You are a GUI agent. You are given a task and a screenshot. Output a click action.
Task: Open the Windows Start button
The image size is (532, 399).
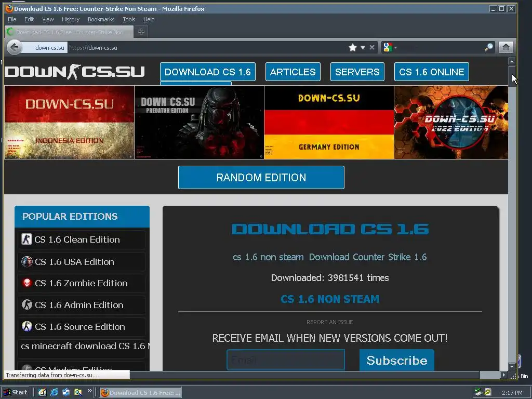[x=16, y=392]
